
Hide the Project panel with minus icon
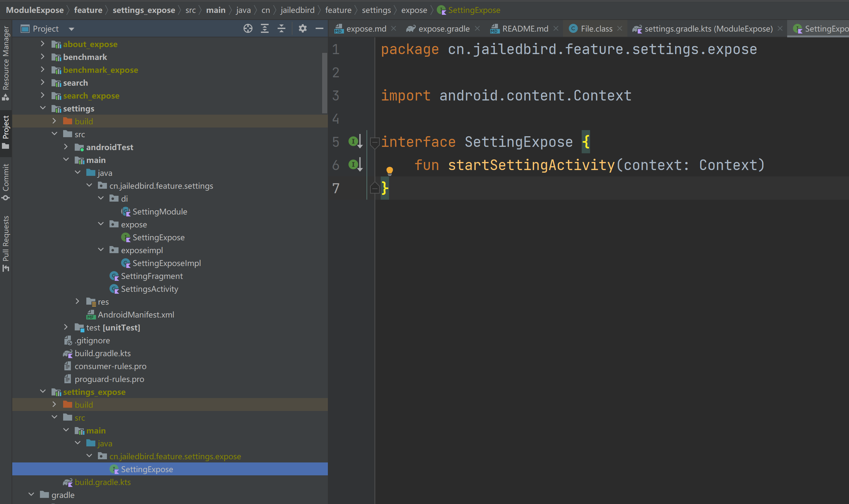point(319,29)
